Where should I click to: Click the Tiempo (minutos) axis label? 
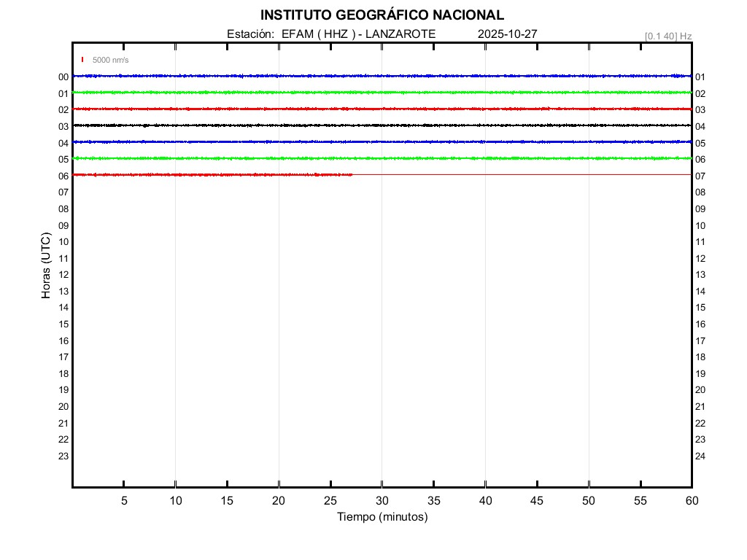click(x=382, y=517)
